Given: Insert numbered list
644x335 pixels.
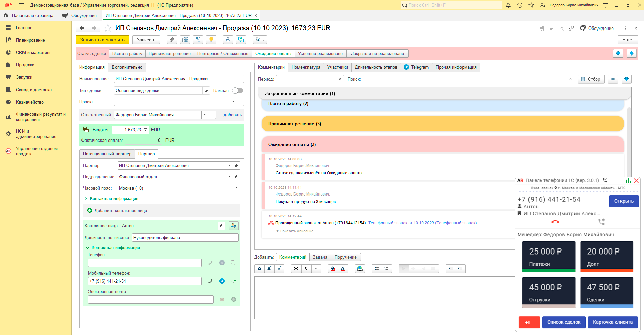Looking at the screenshot, I should (387, 269).
